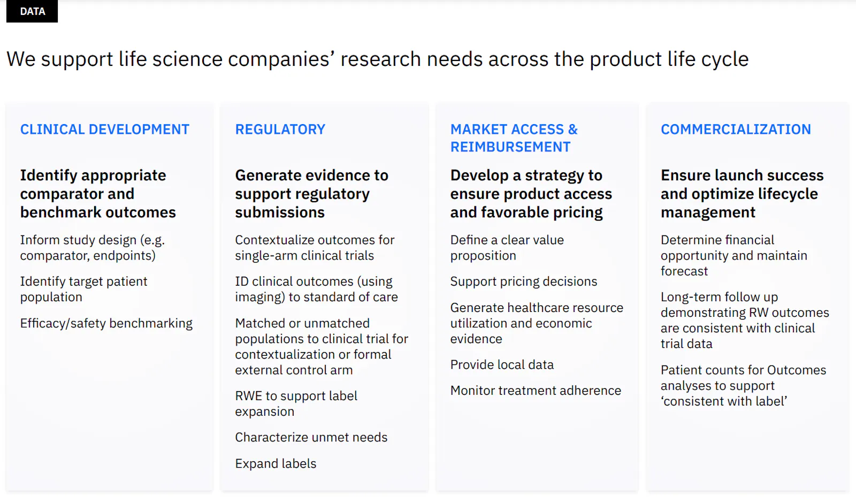Click "Identify target patient population" item
The image size is (856, 504).
[x=83, y=289]
